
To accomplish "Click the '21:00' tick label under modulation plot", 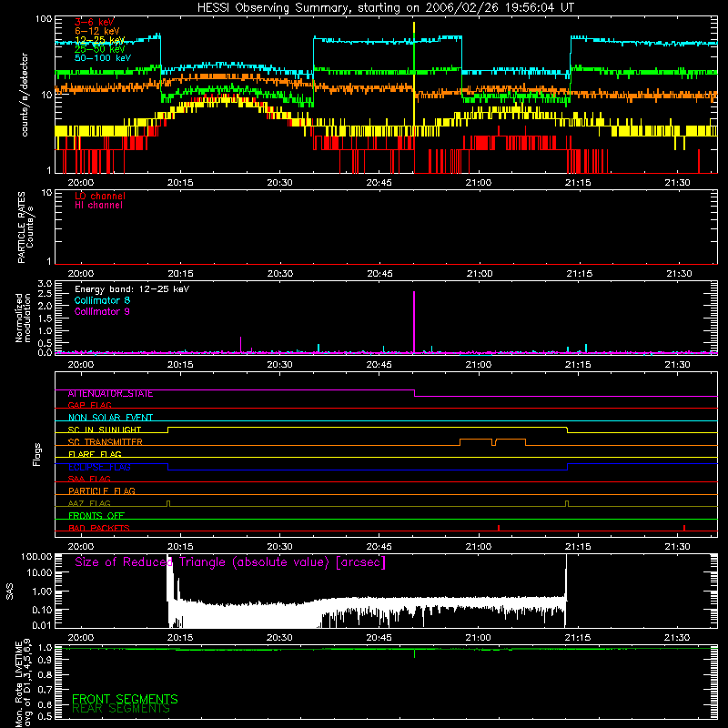I will [479, 365].
